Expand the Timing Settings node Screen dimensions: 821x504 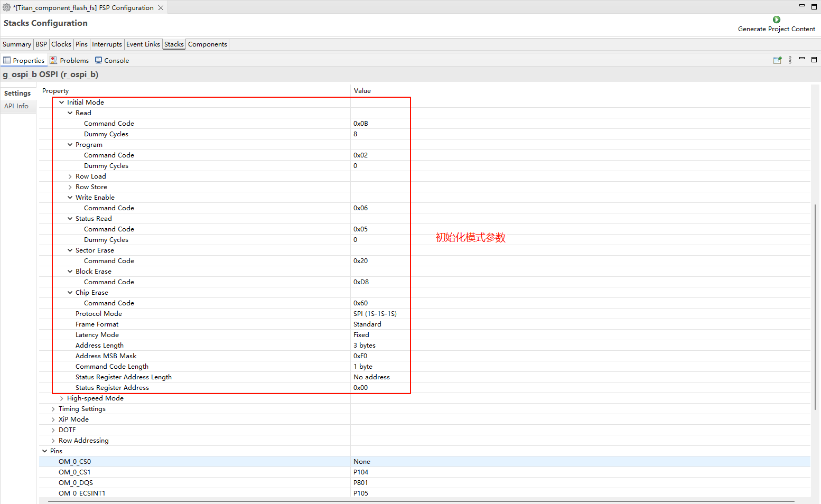(x=53, y=409)
